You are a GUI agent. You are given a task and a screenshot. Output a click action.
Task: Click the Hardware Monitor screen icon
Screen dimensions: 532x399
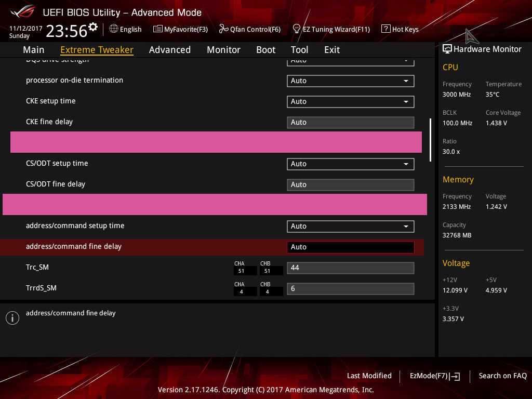coord(447,49)
